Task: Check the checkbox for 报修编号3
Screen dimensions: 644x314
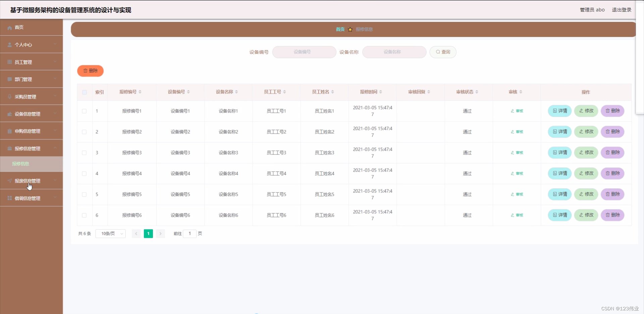Action: 84,153
